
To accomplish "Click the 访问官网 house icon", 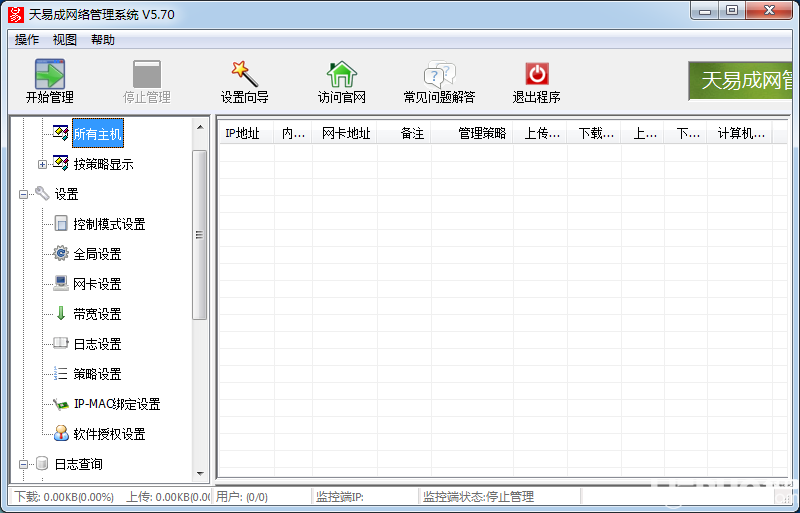I will pyautogui.click(x=341, y=74).
